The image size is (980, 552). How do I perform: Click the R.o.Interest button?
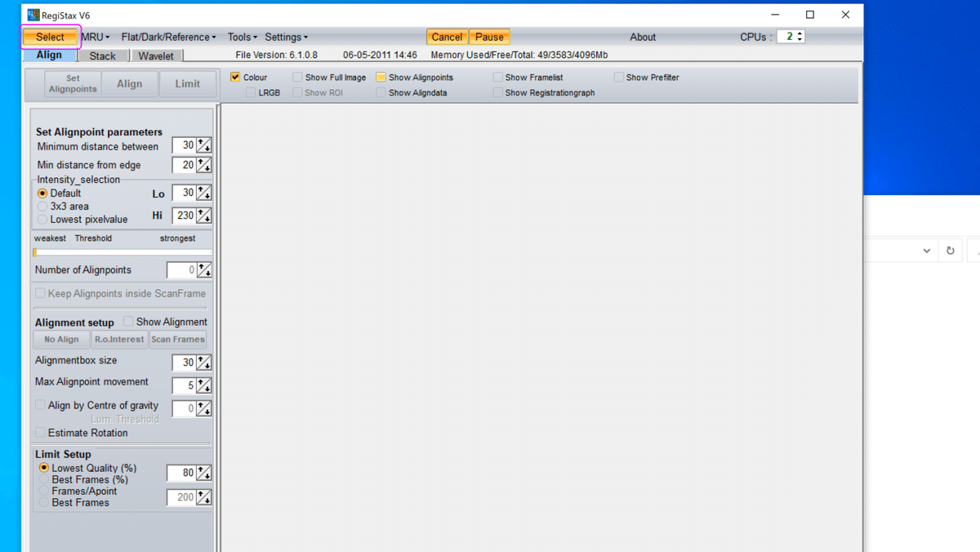click(x=119, y=339)
